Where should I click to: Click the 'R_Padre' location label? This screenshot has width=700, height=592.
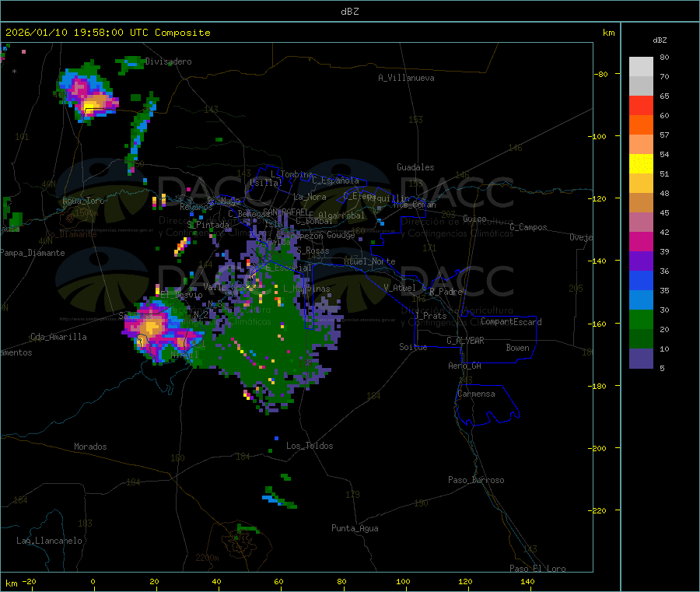tap(446, 292)
